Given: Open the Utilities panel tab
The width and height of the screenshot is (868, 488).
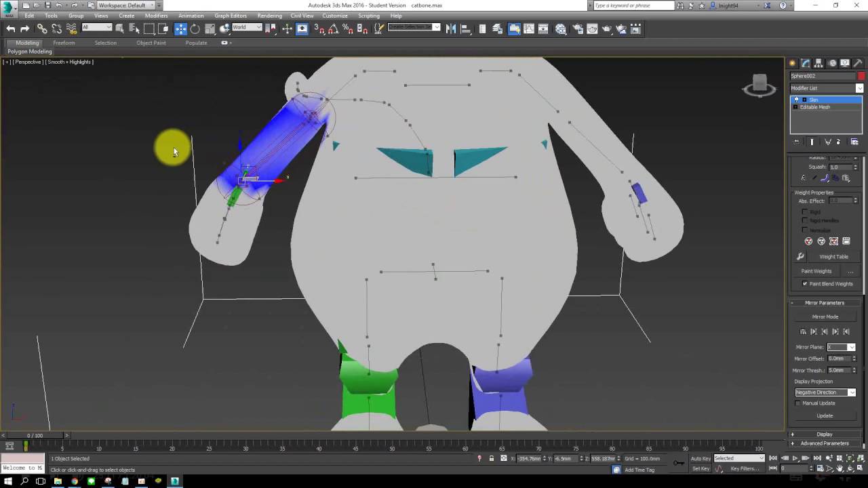Looking at the screenshot, I should coord(859,63).
